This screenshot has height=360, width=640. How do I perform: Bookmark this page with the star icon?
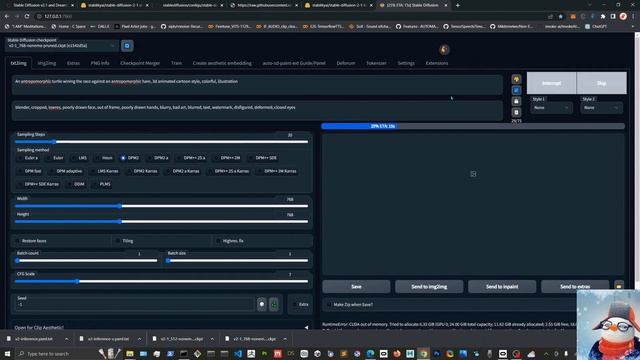tap(560, 16)
